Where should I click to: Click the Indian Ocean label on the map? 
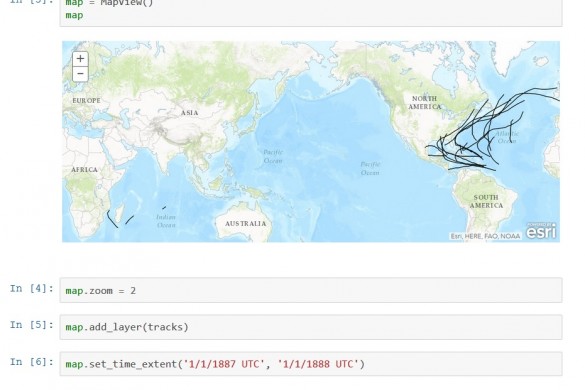click(x=166, y=221)
